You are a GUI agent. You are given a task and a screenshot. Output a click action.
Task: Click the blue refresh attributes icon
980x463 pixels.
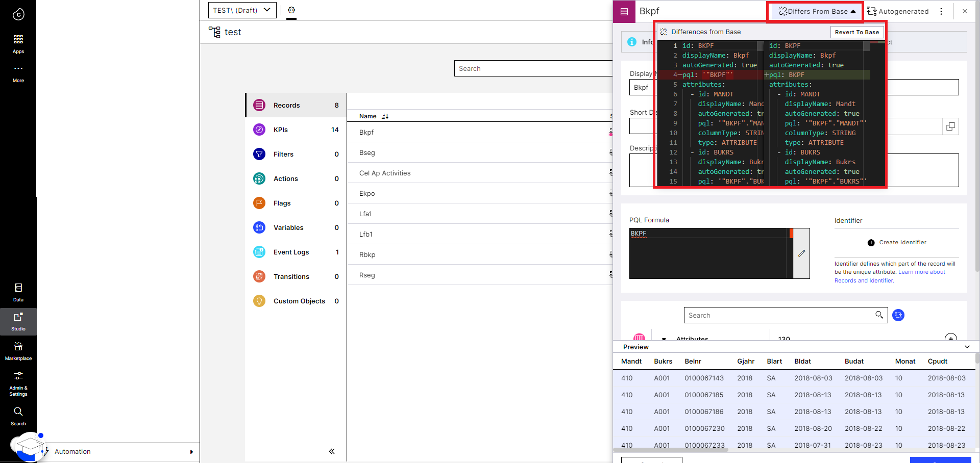(x=898, y=315)
